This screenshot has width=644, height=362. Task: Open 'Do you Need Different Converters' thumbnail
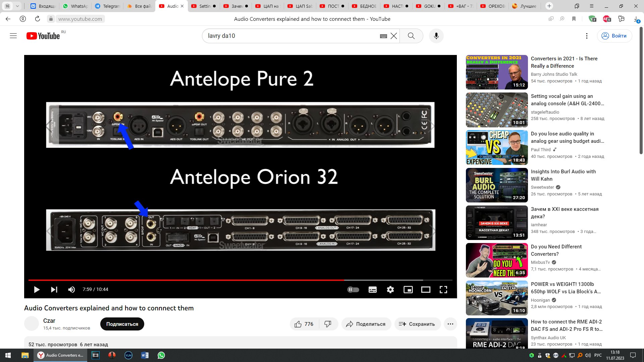(x=497, y=260)
